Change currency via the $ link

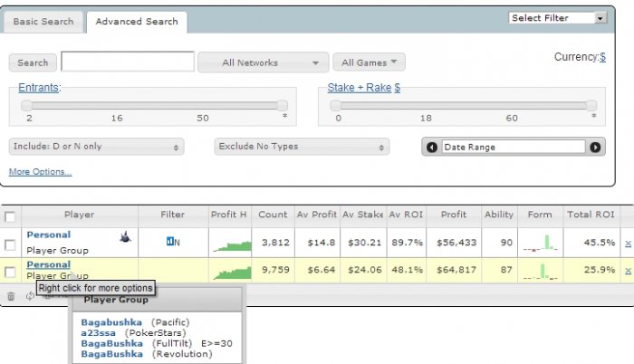tap(602, 57)
